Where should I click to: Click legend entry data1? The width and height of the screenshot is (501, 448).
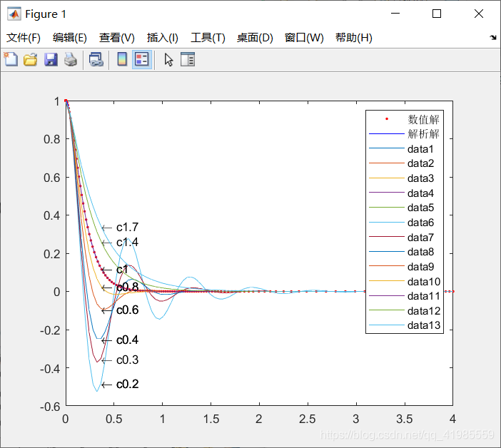[x=420, y=149]
